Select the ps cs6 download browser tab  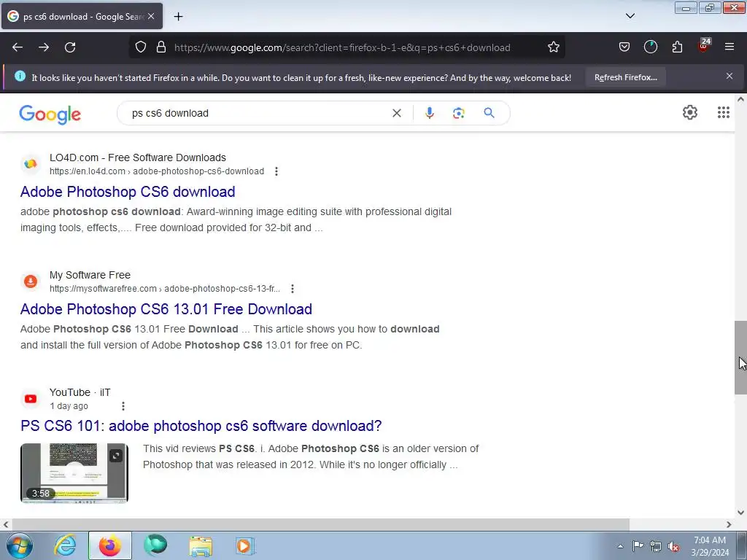coord(82,17)
